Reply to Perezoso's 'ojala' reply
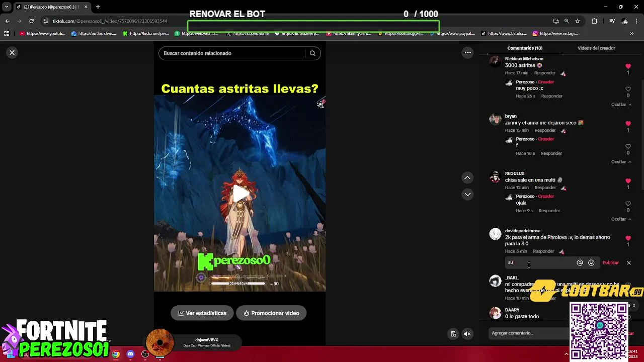 549,211
